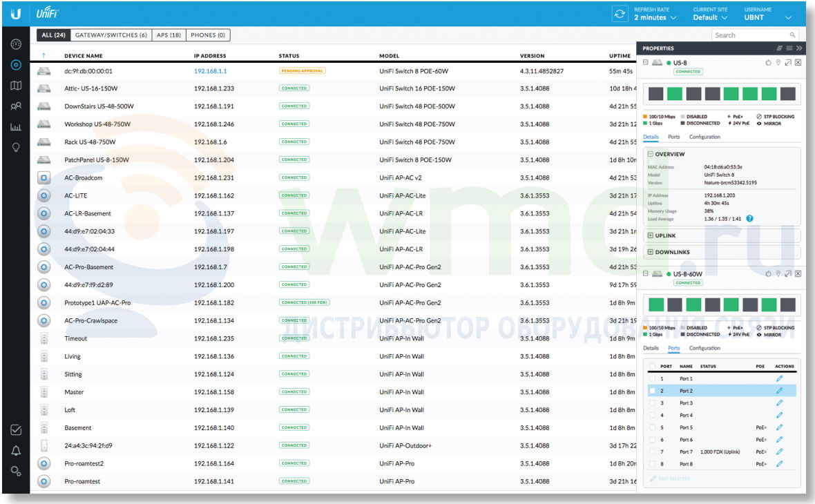
Task: Collapse Properties panel with double-chevron
Action: click(x=799, y=48)
